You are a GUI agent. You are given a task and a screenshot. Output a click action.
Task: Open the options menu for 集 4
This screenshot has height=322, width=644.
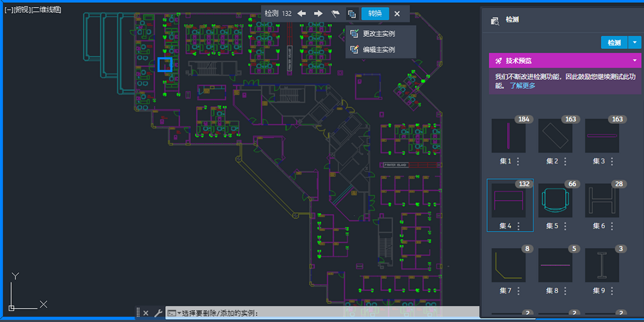(x=518, y=226)
